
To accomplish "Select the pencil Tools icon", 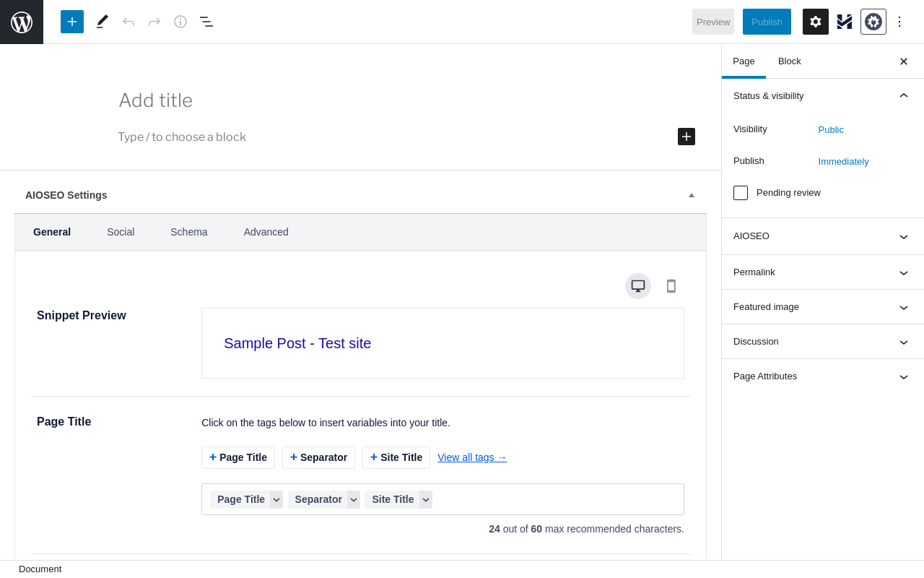I will (103, 22).
